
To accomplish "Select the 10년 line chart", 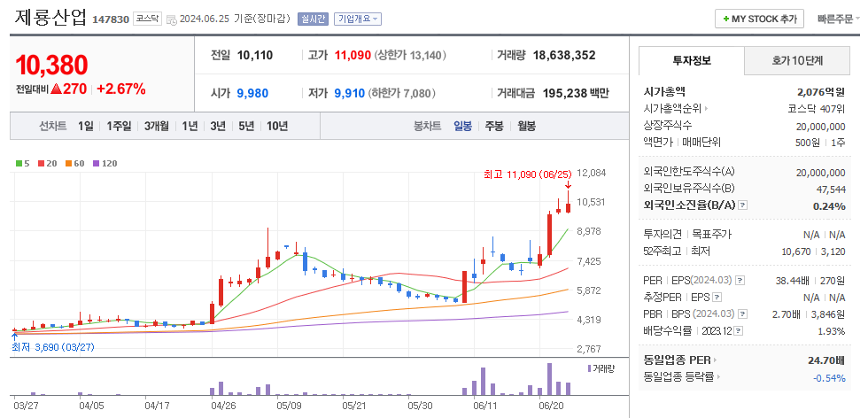I will pyautogui.click(x=276, y=126).
